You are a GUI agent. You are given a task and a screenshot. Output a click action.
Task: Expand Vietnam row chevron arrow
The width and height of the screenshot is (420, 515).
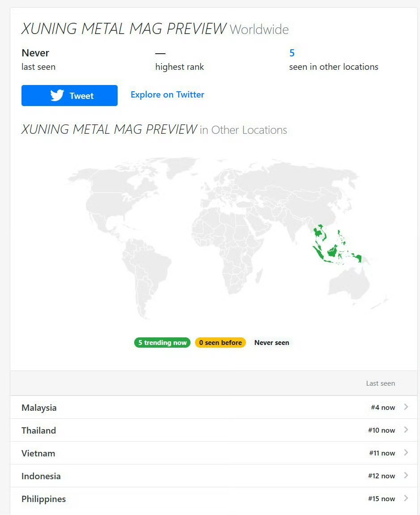(406, 453)
